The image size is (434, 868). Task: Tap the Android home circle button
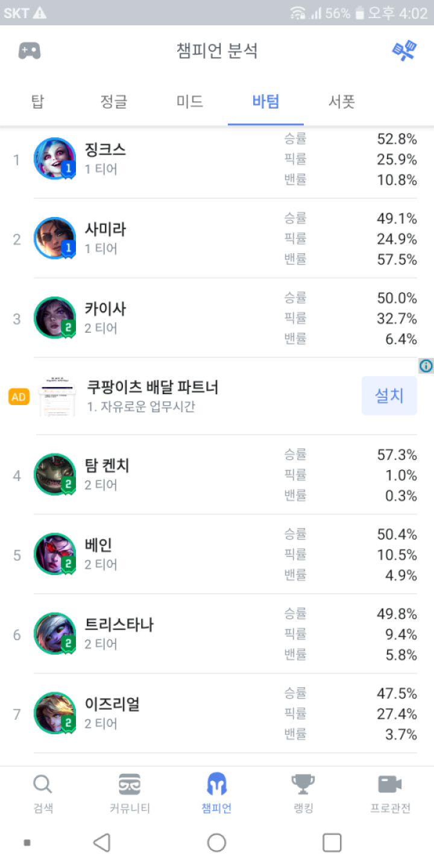coord(216,842)
